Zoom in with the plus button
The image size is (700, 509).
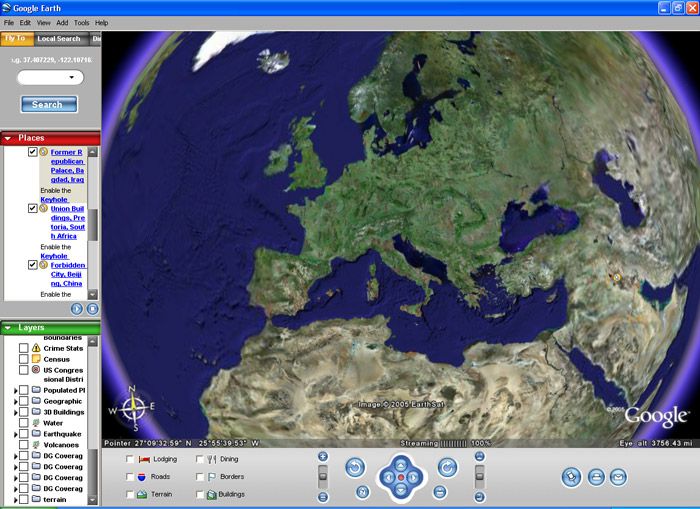[x=323, y=456]
